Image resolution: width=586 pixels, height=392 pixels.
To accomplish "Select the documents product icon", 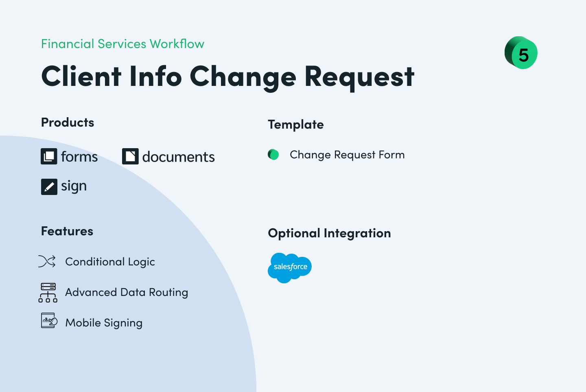I will click(131, 156).
